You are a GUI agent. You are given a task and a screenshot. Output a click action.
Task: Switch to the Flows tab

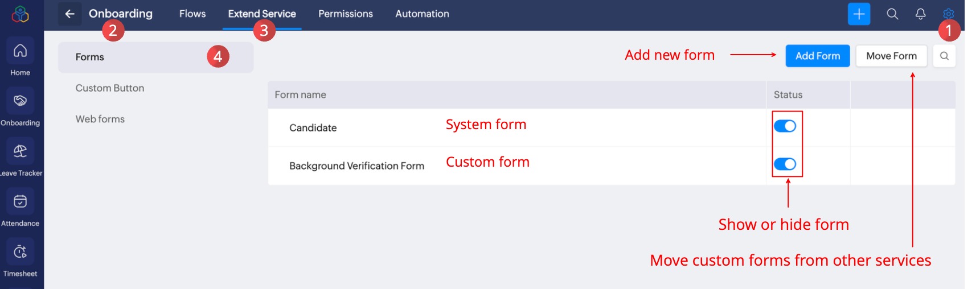point(192,14)
